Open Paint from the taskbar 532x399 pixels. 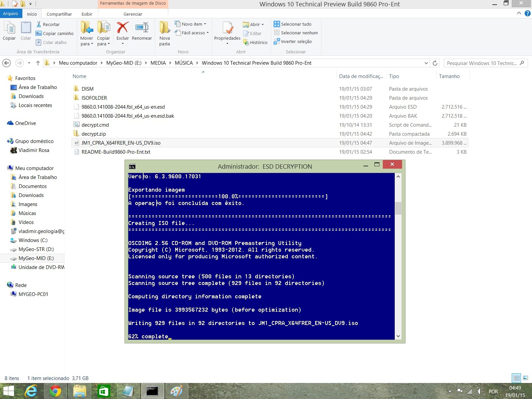[x=177, y=391]
